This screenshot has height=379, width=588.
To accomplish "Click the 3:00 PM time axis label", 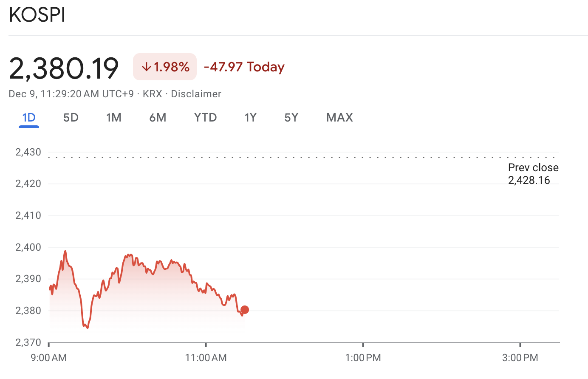I will click(520, 358).
